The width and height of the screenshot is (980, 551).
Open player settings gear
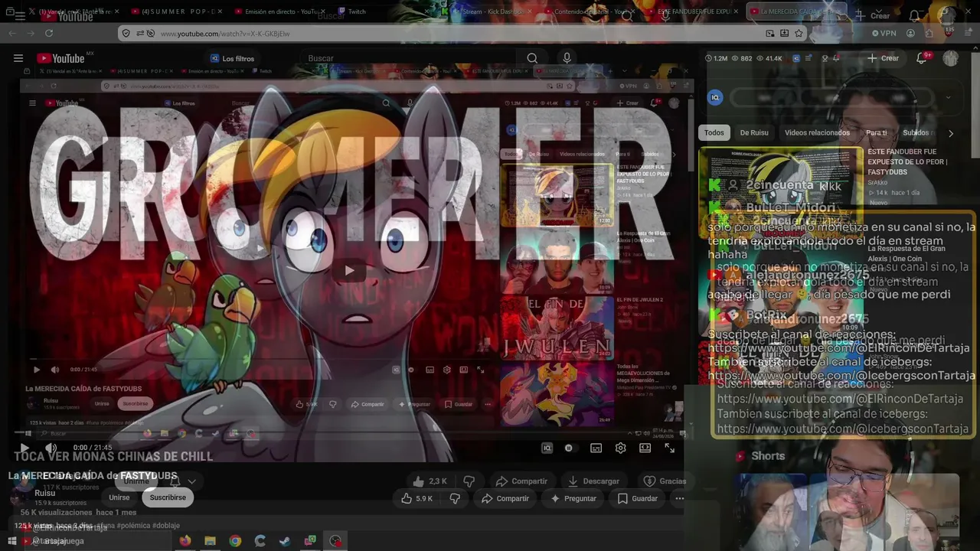621,448
